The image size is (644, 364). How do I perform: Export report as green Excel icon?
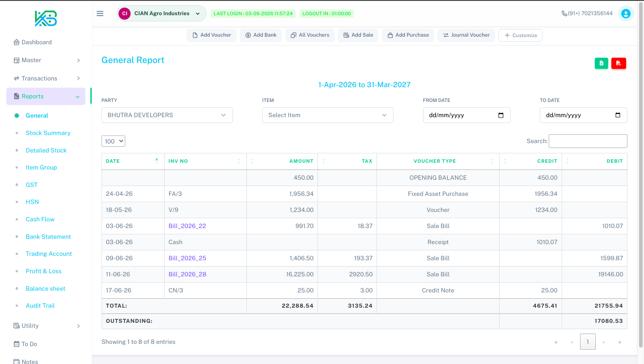click(602, 63)
